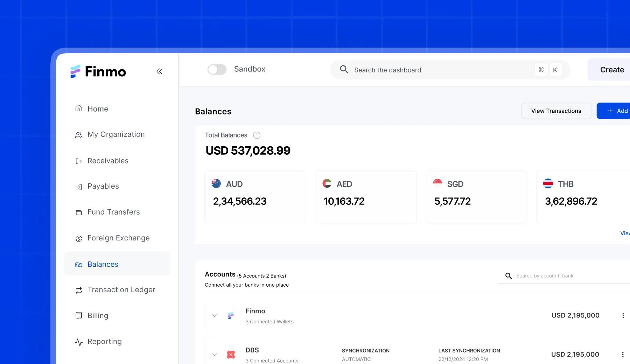Image resolution: width=630 pixels, height=364 pixels.
Task: Collapse the sidebar with double-chevron icon
Action: coord(160,71)
